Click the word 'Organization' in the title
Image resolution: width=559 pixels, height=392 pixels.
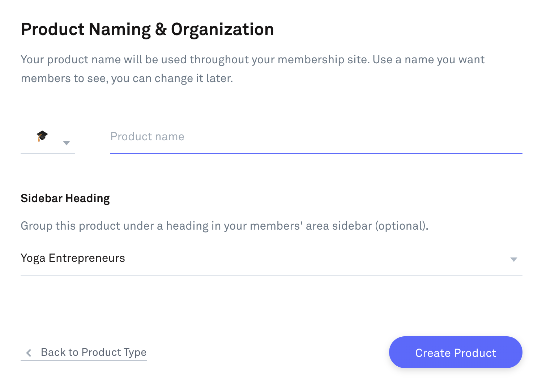[x=222, y=29]
